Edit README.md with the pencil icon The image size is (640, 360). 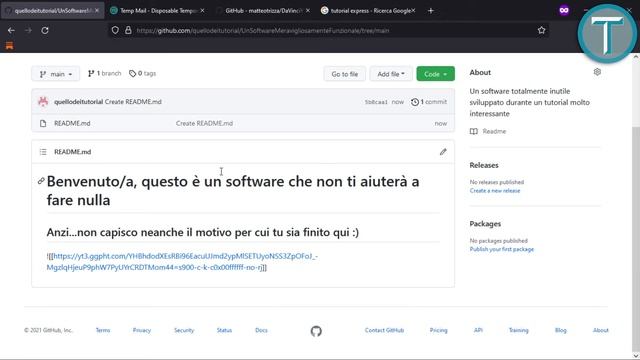[443, 152]
